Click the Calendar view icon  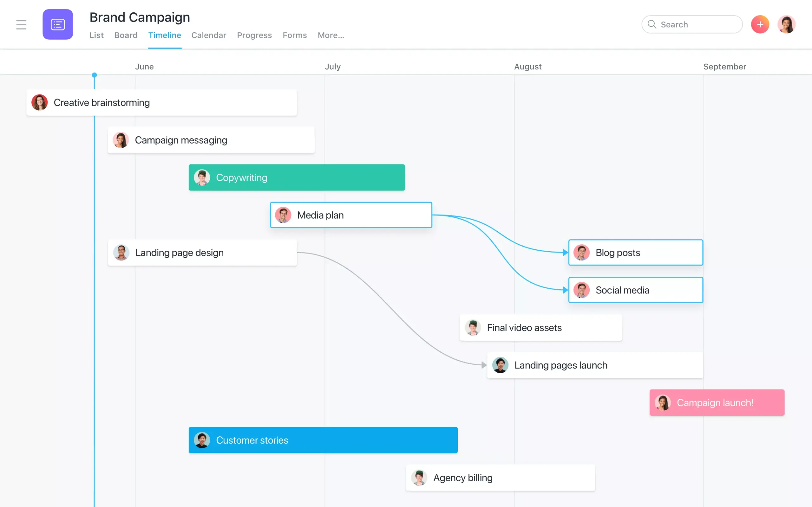tap(209, 35)
